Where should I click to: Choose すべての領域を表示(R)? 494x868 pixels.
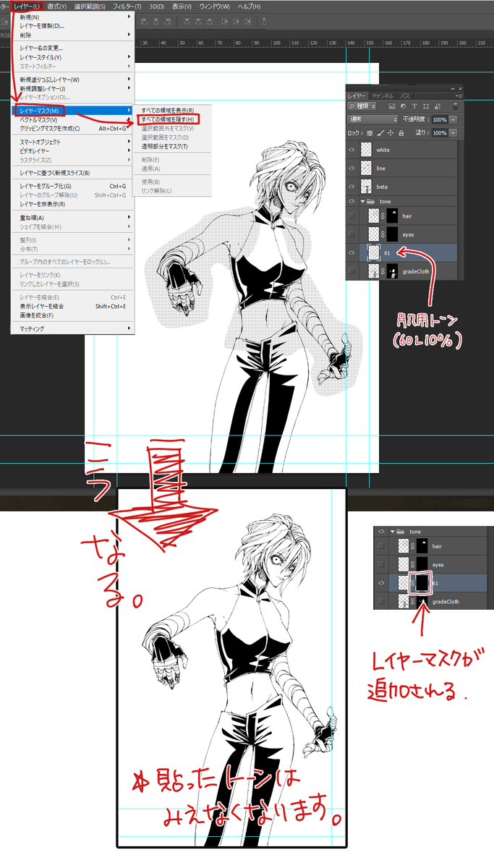(x=167, y=110)
